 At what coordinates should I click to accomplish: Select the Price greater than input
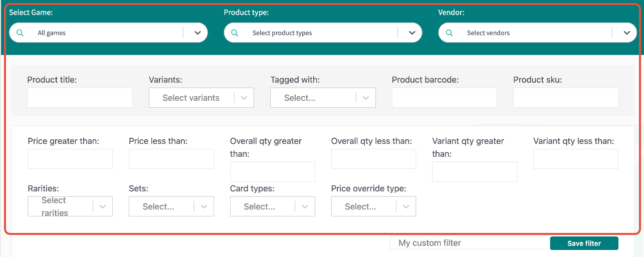click(x=70, y=159)
